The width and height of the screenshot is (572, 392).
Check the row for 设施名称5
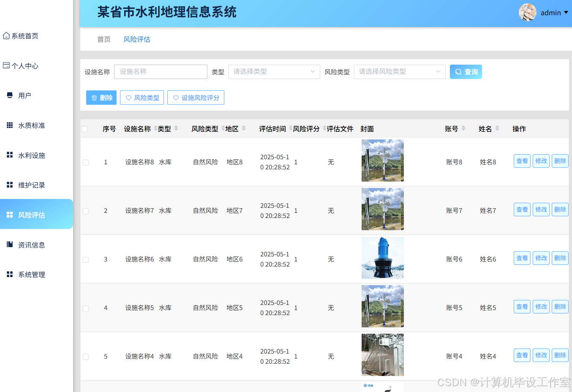86,308
